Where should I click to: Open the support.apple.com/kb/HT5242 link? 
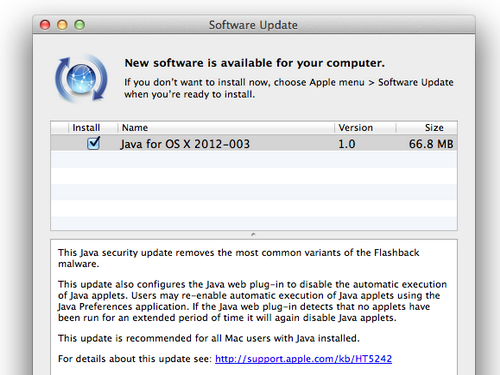[x=303, y=359]
